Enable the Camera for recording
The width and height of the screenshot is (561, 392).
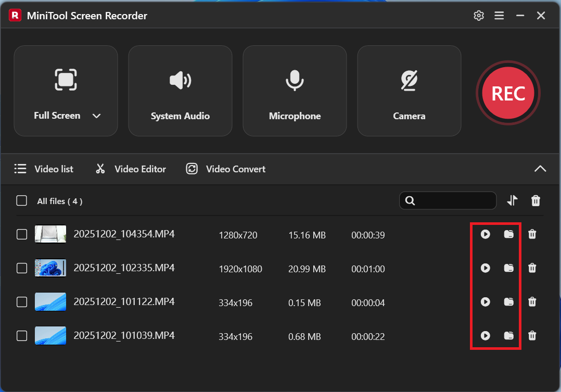(409, 80)
